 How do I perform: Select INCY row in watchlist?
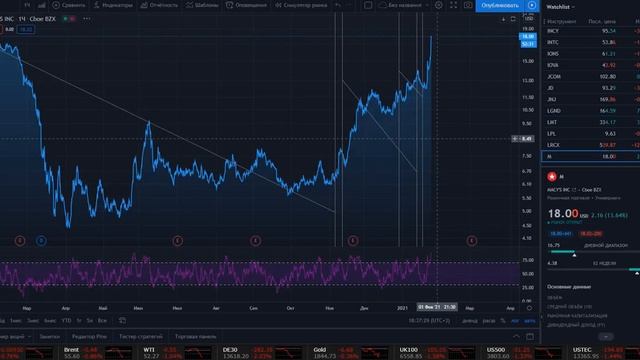(591, 31)
